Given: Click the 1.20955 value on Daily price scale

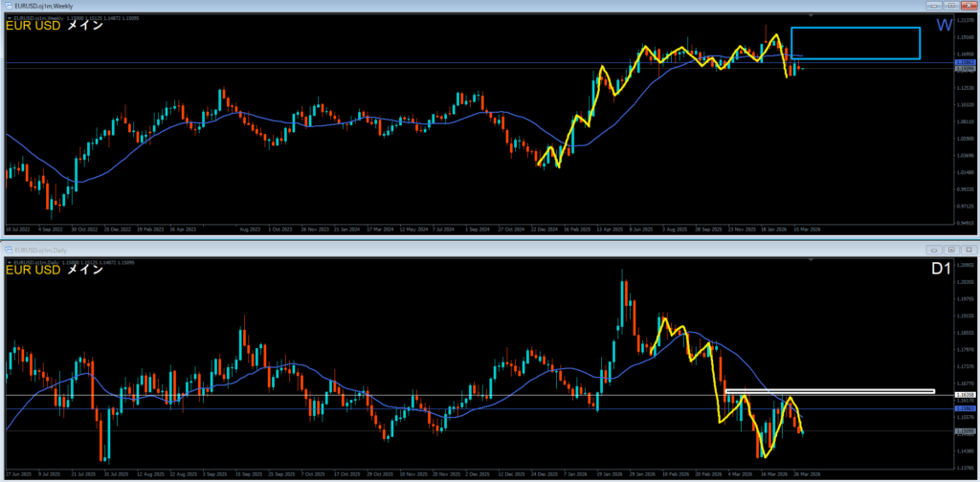Looking at the screenshot, I should 965,265.
